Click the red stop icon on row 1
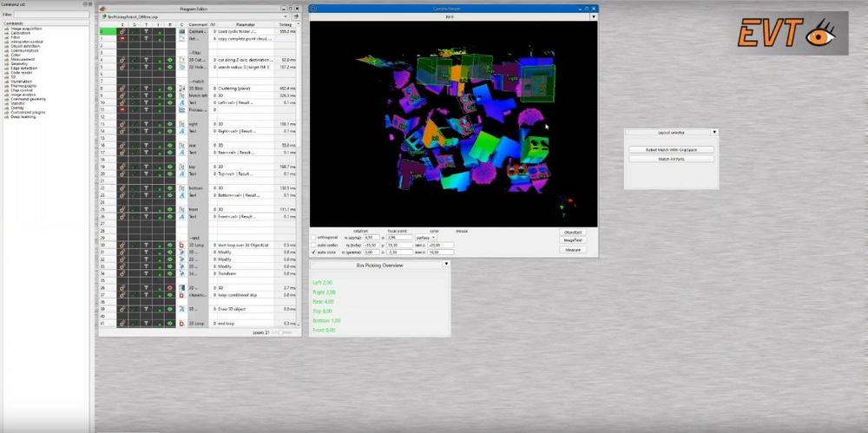 pos(122,38)
